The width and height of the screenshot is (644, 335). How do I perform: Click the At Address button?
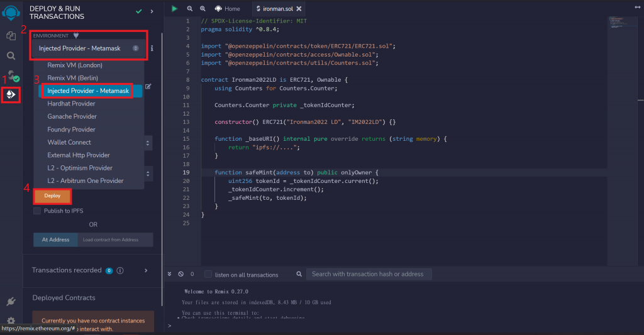pos(55,239)
